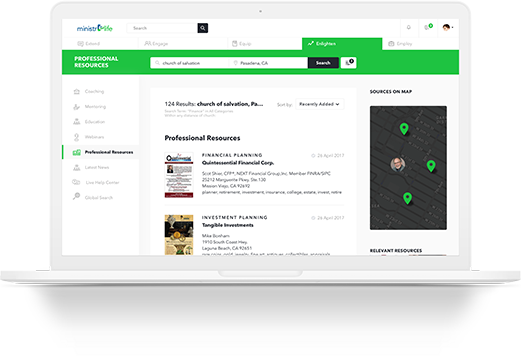The image size is (521, 360).
Task: Open the Tangible Investments thumbnail
Action: click(x=179, y=235)
